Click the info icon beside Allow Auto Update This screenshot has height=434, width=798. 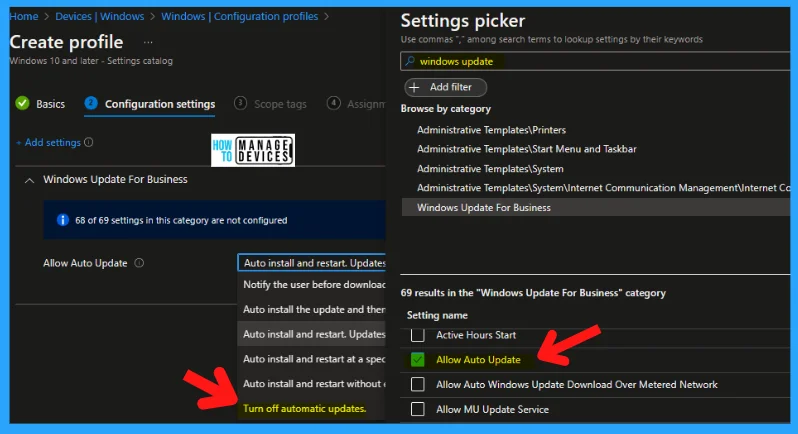[x=139, y=263]
